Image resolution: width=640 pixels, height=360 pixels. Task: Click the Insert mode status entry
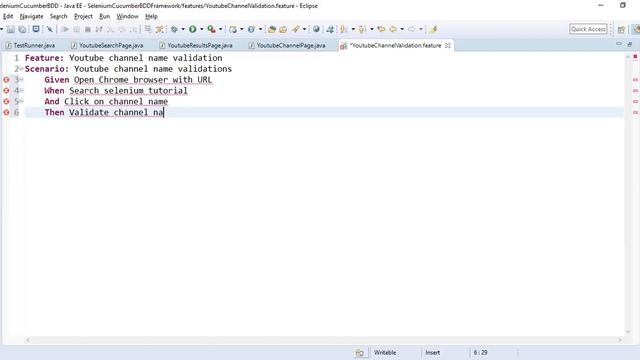(x=433, y=352)
